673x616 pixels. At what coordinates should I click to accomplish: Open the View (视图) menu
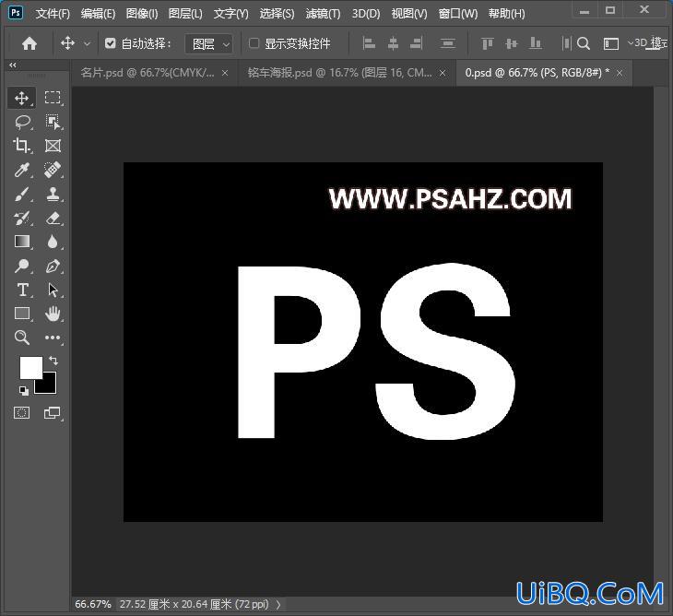tap(409, 14)
